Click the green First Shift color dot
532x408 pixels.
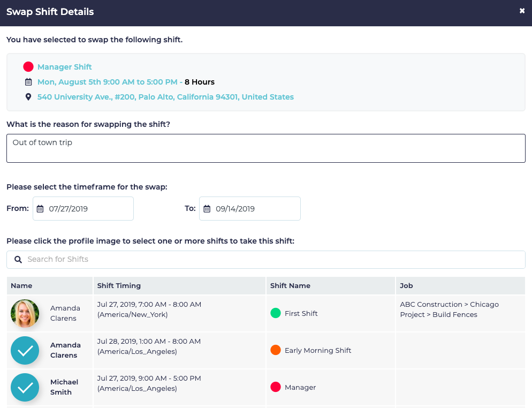[x=276, y=313]
